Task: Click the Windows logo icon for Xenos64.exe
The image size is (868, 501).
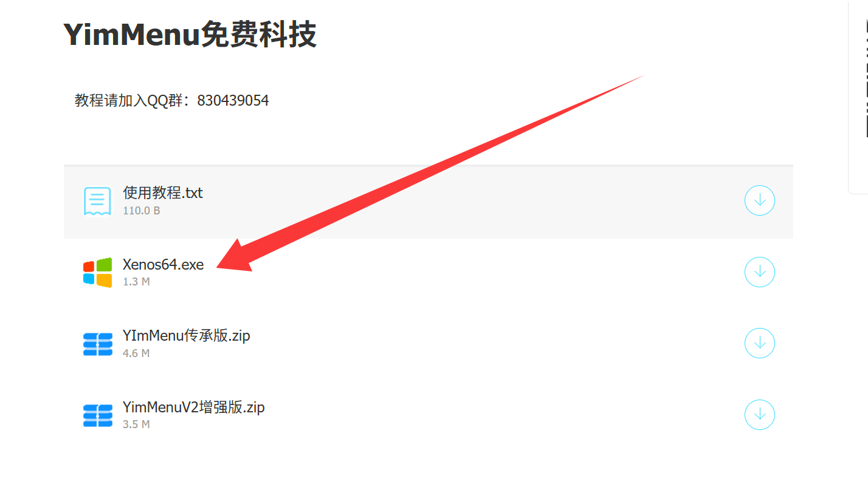Action: coord(97,272)
